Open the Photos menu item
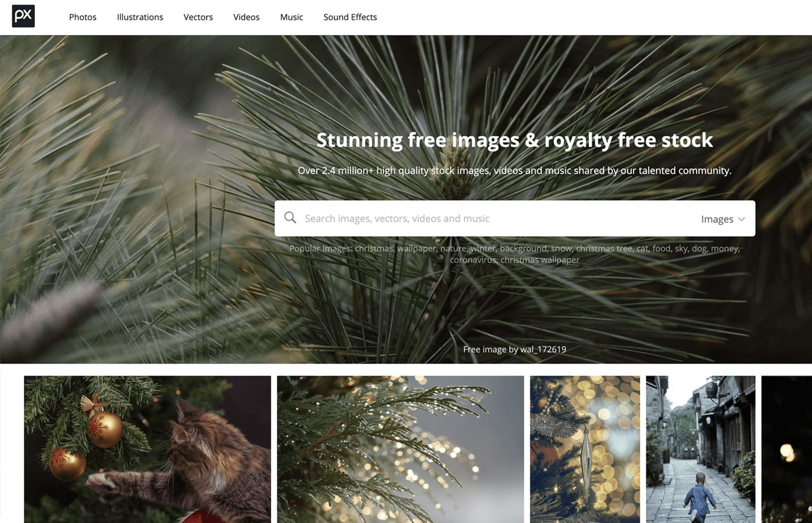 [x=83, y=17]
